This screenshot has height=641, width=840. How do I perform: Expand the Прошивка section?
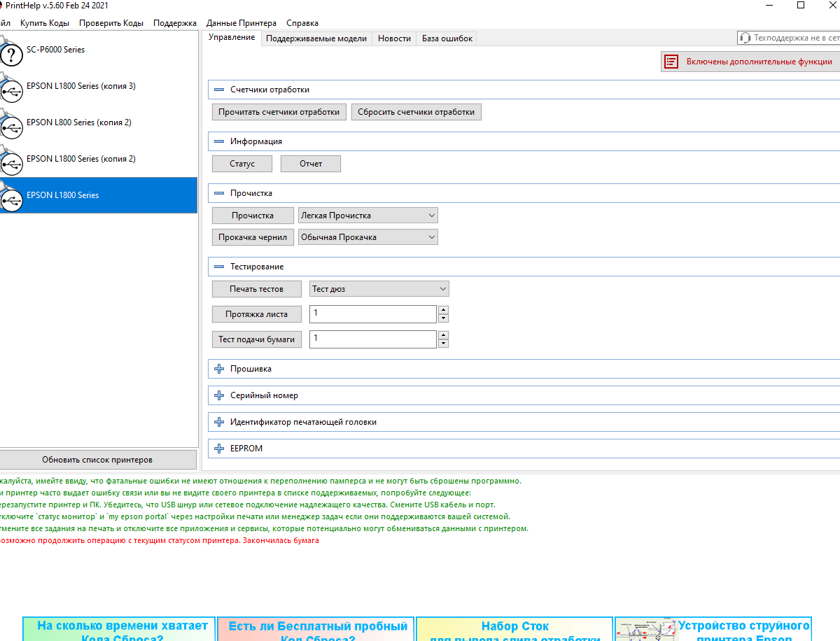(x=219, y=369)
